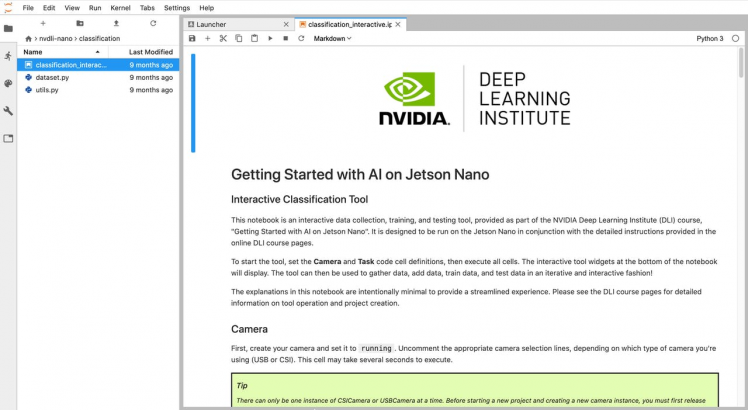The image size is (748, 410).
Task: Click the New Folder icon
Action: coord(80,23)
